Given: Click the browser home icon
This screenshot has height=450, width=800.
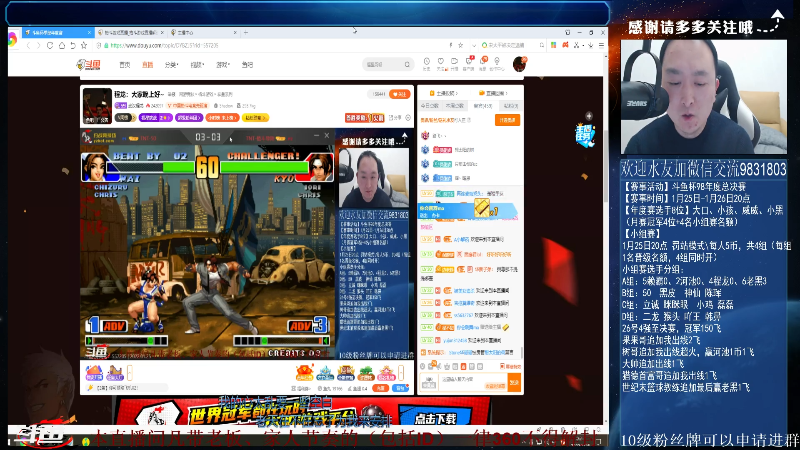Looking at the screenshot, I should [62, 45].
